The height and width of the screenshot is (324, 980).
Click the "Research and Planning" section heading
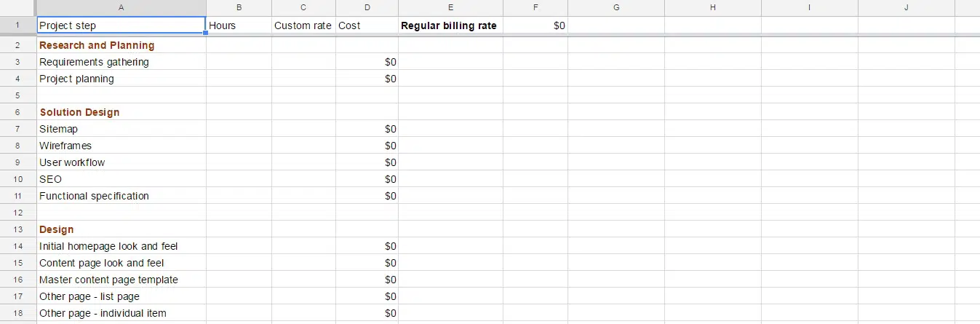tap(97, 45)
